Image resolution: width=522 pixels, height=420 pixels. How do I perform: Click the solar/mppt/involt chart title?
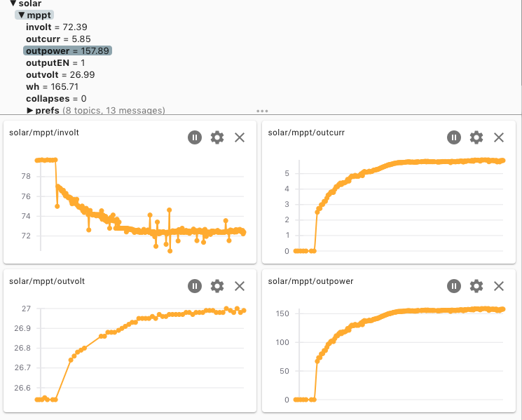[x=44, y=133]
